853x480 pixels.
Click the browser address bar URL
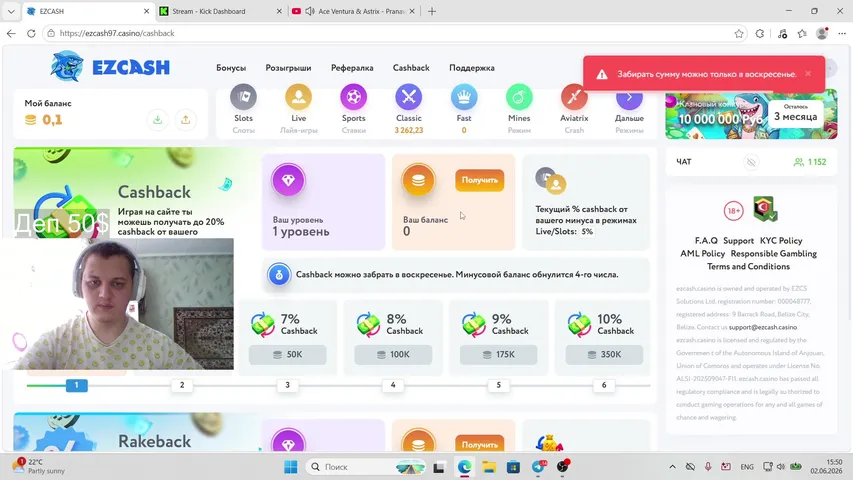117,34
